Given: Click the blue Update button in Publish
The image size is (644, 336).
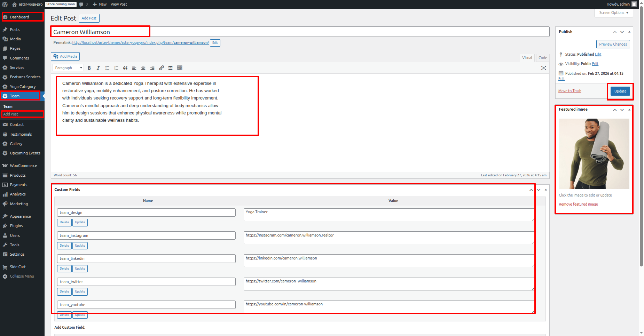Looking at the screenshot, I should (620, 91).
